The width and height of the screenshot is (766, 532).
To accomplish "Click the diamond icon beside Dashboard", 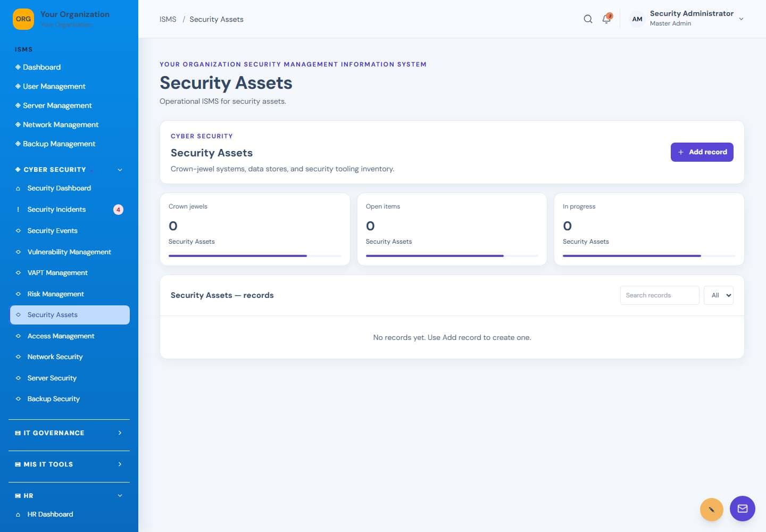I will [x=18, y=67].
